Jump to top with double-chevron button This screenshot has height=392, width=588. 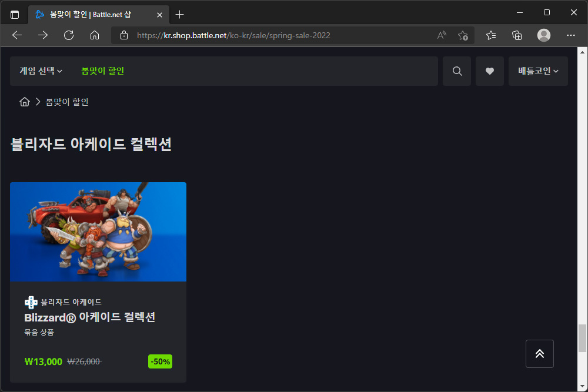[x=540, y=354]
